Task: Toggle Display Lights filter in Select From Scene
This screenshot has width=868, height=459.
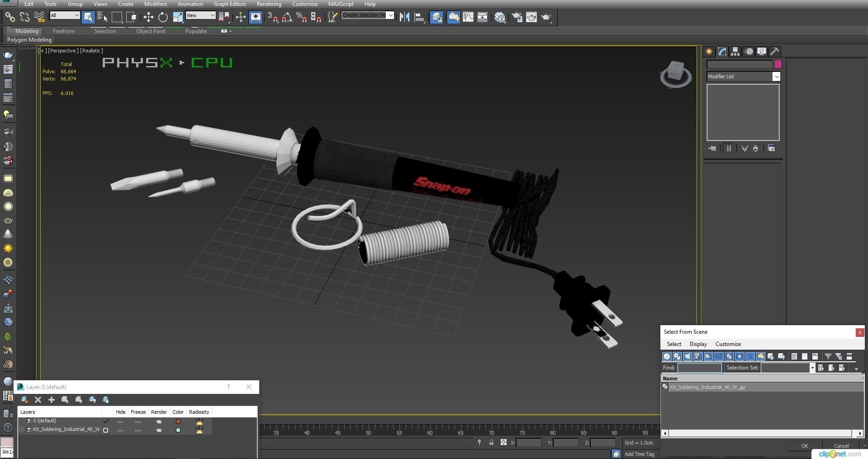Action: pyautogui.click(x=688, y=356)
